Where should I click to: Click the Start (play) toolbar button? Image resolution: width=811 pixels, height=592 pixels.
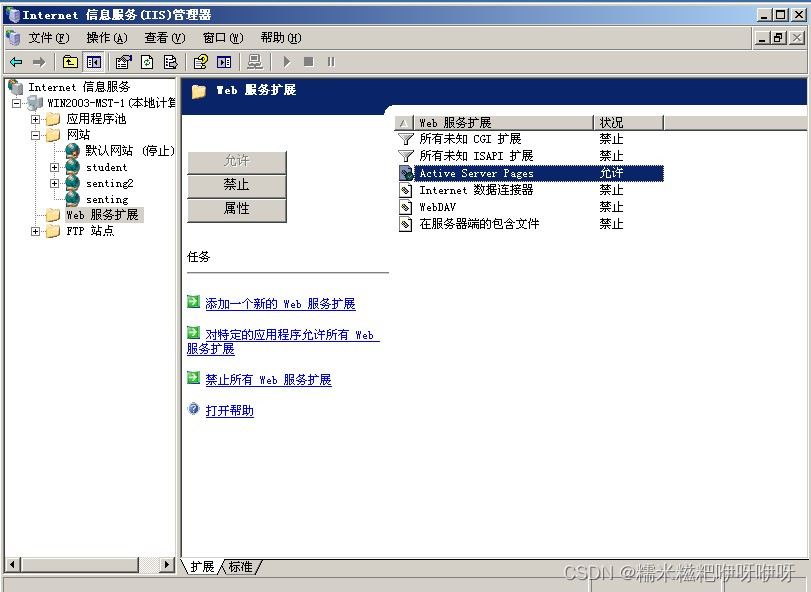(287, 63)
